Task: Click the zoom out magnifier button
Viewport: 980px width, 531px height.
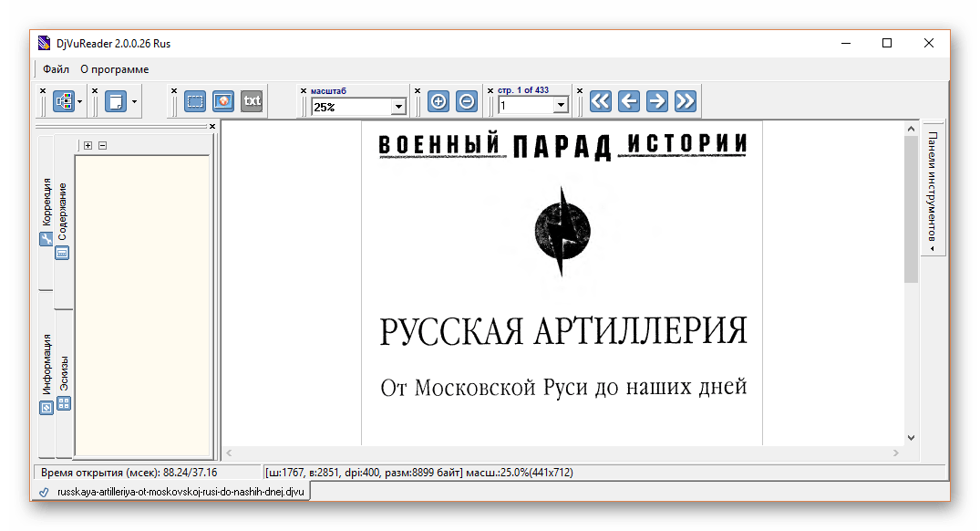Action: [466, 101]
